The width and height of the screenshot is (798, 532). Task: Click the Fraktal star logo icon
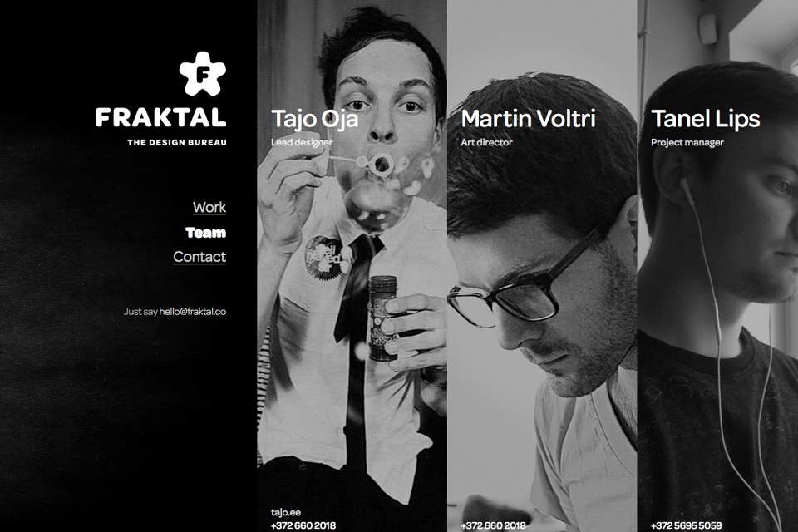click(203, 73)
